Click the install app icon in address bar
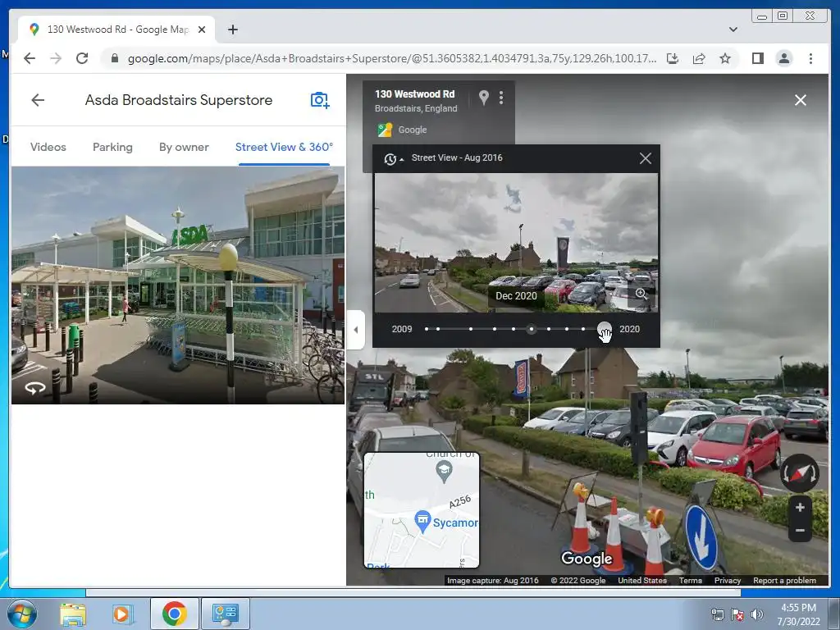Image resolution: width=840 pixels, height=630 pixels. click(673, 58)
